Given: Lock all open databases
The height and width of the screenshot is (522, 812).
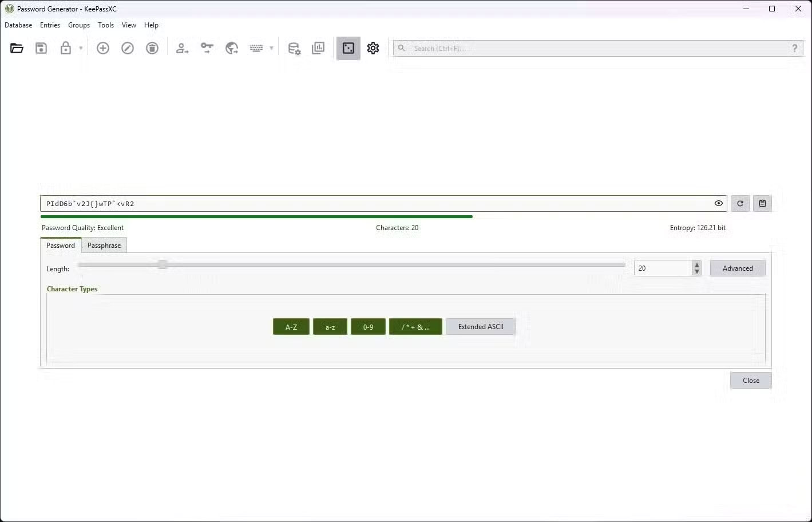Looking at the screenshot, I should tap(65, 48).
